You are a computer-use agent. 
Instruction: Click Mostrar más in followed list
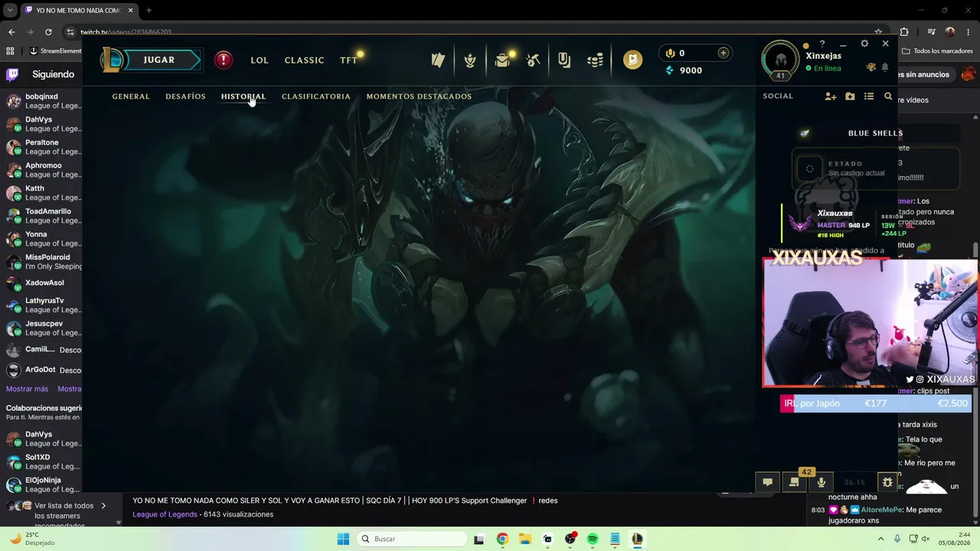[27, 389]
